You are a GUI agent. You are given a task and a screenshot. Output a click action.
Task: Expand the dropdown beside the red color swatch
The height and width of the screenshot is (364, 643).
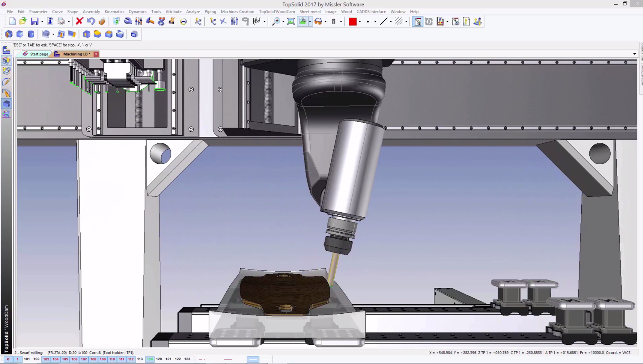360,22
